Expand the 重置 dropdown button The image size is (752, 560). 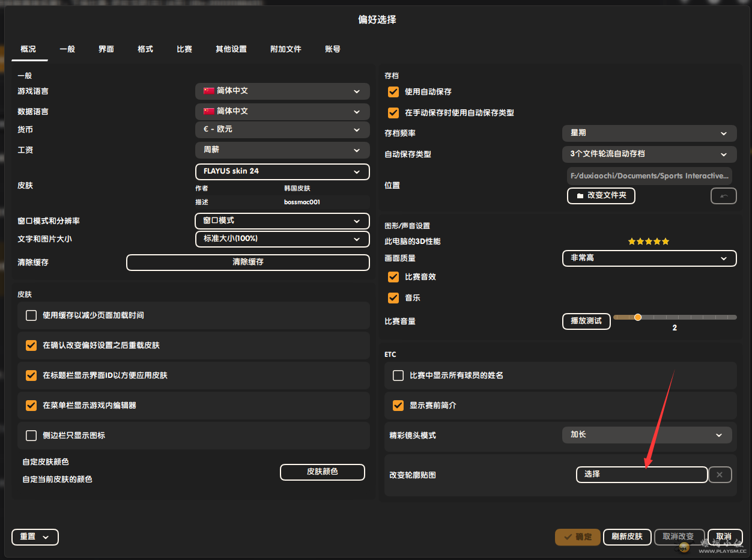pyautogui.click(x=35, y=537)
